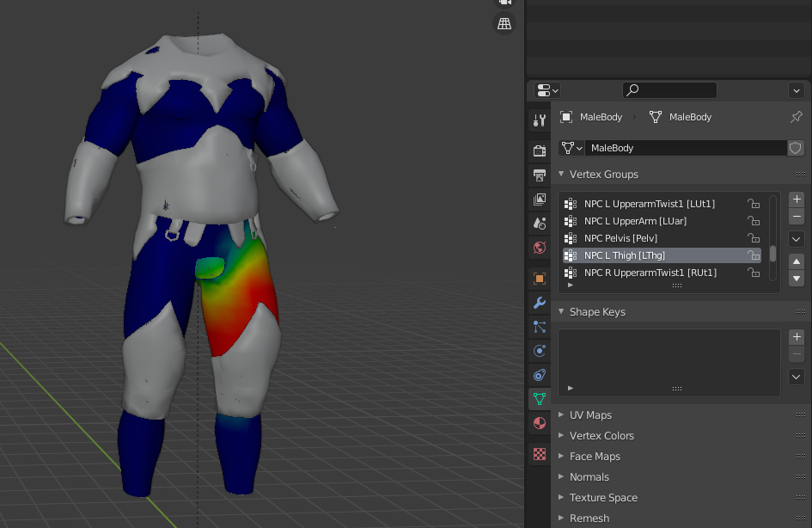The height and width of the screenshot is (528, 812).
Task: Open the Object properties tab
Action: tap(539, 279)
